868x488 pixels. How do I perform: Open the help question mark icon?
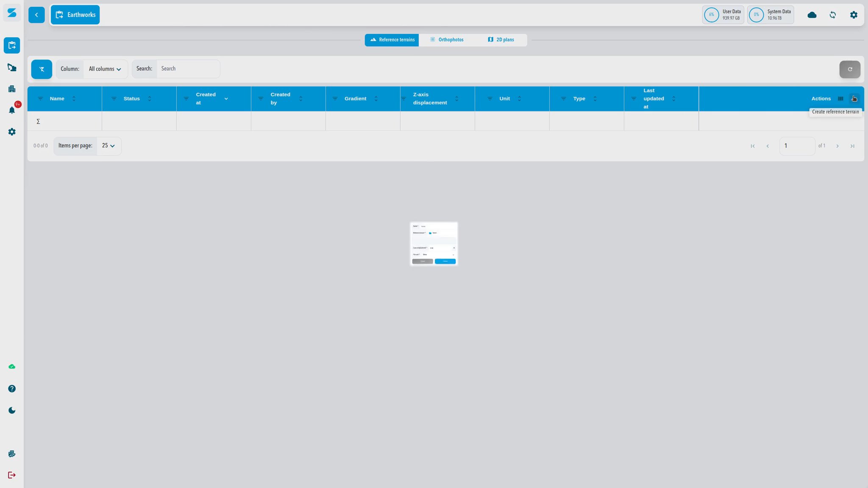[x=12, y=388]
